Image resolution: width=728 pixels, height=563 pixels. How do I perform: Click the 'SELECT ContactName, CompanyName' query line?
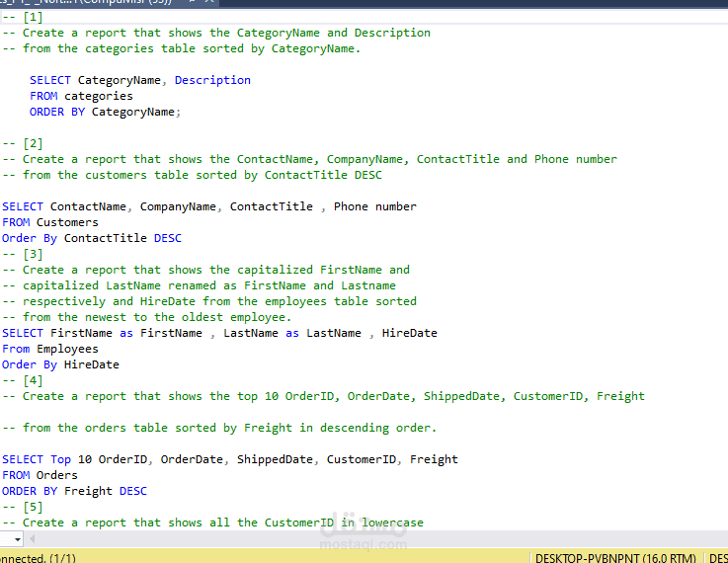click(x=209, y=206)
